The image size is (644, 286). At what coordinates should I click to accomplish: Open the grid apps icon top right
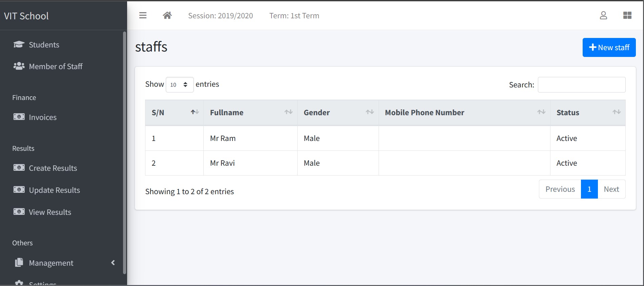[x=627, y=16]
